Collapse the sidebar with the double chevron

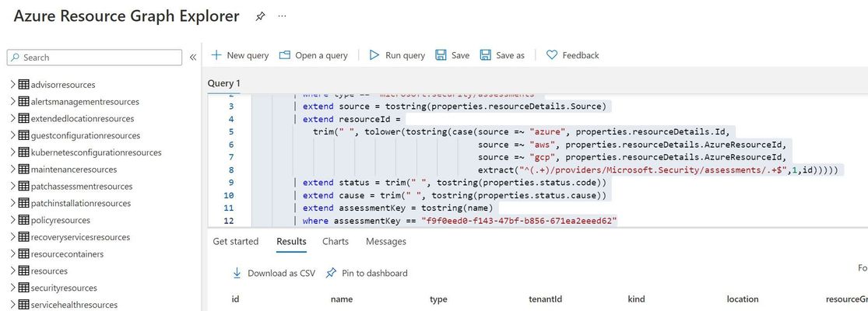click(x=192, y=58)
